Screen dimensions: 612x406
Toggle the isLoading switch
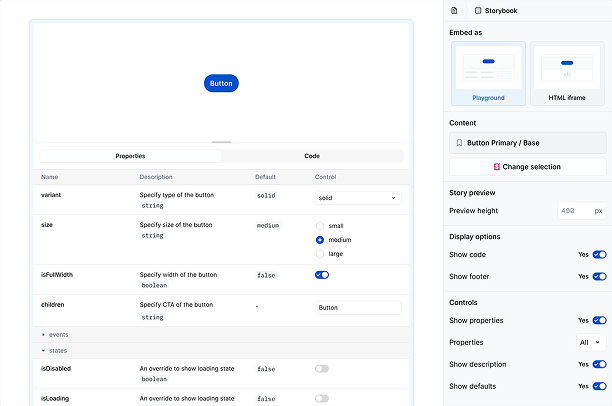pos(322,398)
